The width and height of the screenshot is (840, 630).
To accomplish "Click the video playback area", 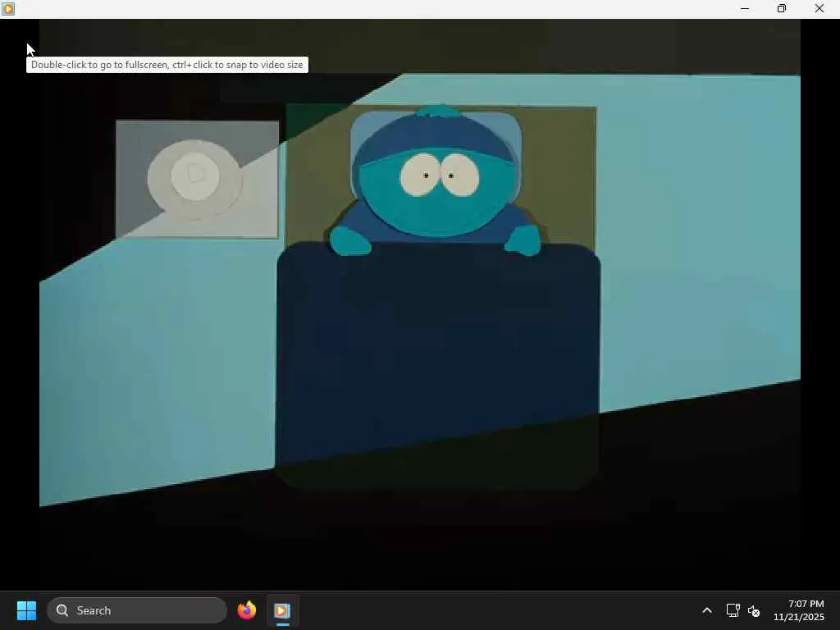I will coord(420,304).
